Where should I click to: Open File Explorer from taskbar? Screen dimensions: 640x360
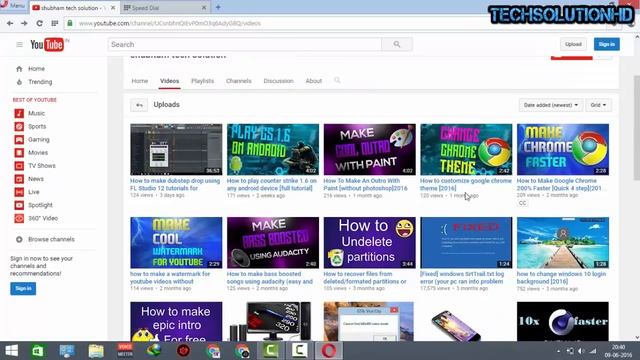96,351
